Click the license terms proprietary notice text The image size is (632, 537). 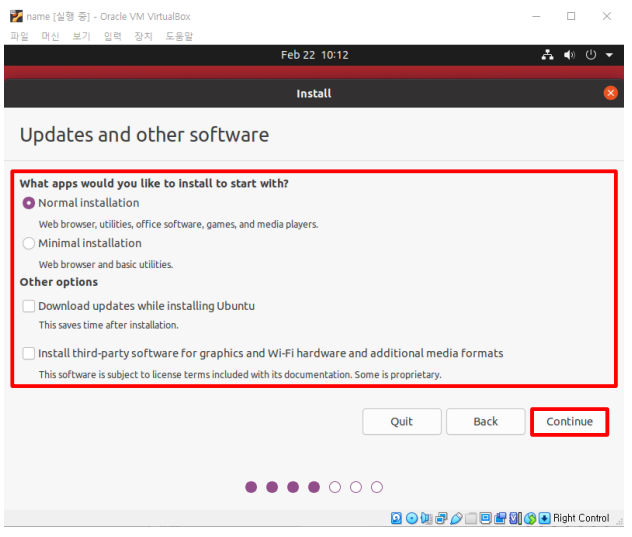coord(240,375)
